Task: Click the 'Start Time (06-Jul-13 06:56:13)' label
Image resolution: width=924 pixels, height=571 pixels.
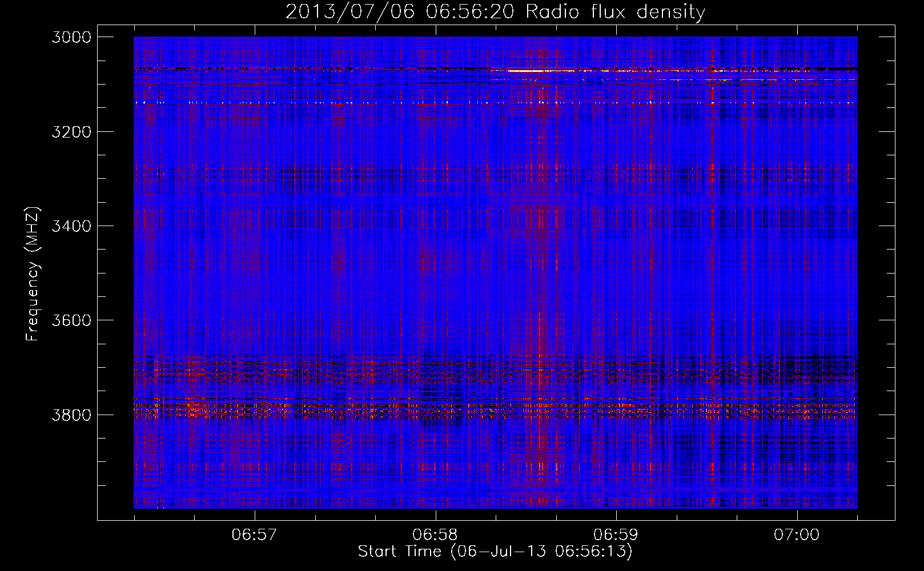Action: [x=495, y=552]
